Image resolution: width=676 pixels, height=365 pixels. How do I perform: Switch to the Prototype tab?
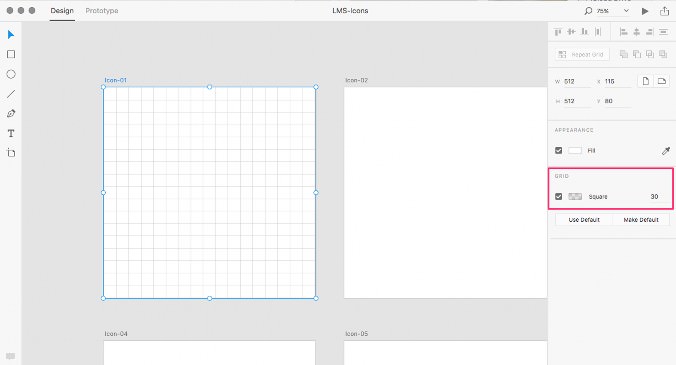[x=102, y=11]
